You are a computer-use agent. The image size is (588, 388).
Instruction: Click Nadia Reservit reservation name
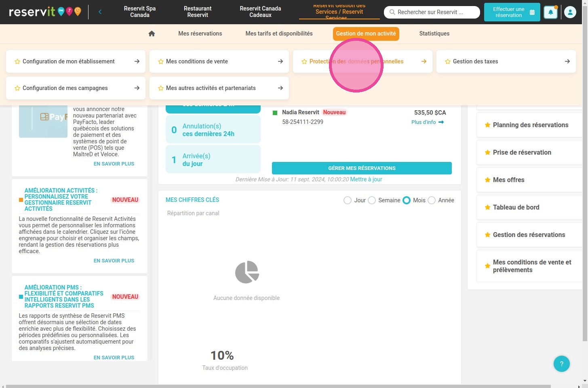click(x=301, y=112)
